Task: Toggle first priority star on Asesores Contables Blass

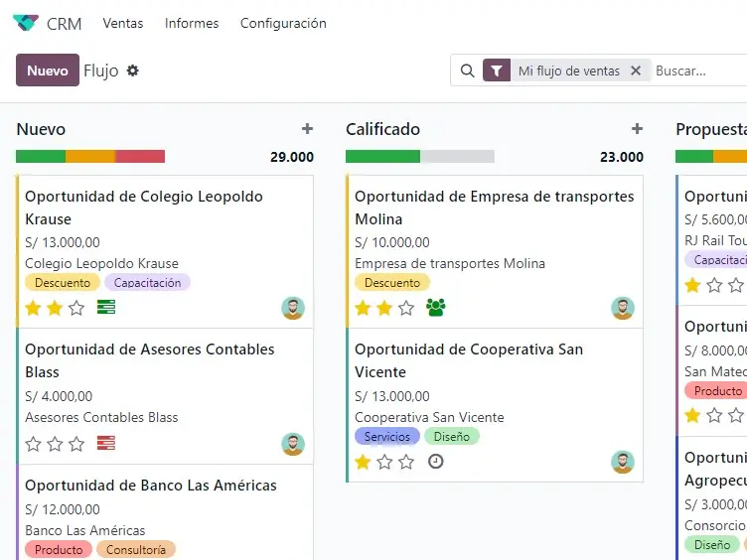Action: tap(33, 444)
